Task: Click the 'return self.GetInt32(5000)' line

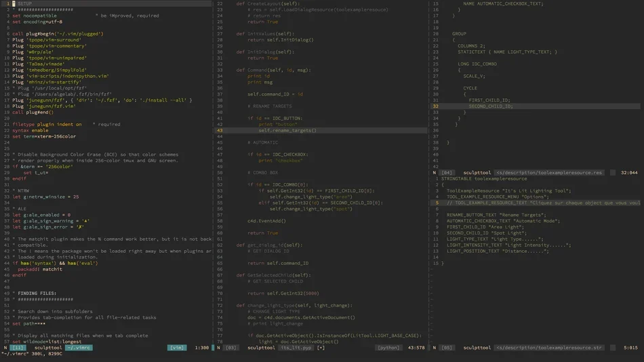Action: pos(283,294)
